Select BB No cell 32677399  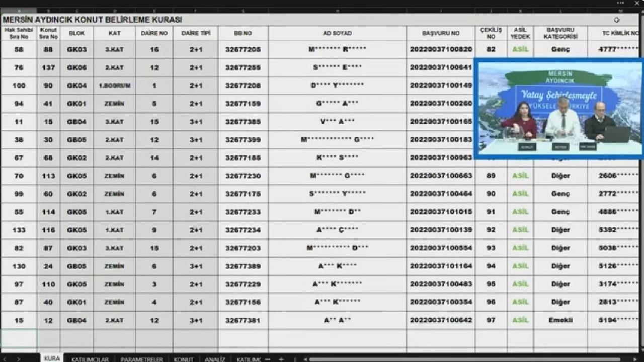click(x=243, y=140)
